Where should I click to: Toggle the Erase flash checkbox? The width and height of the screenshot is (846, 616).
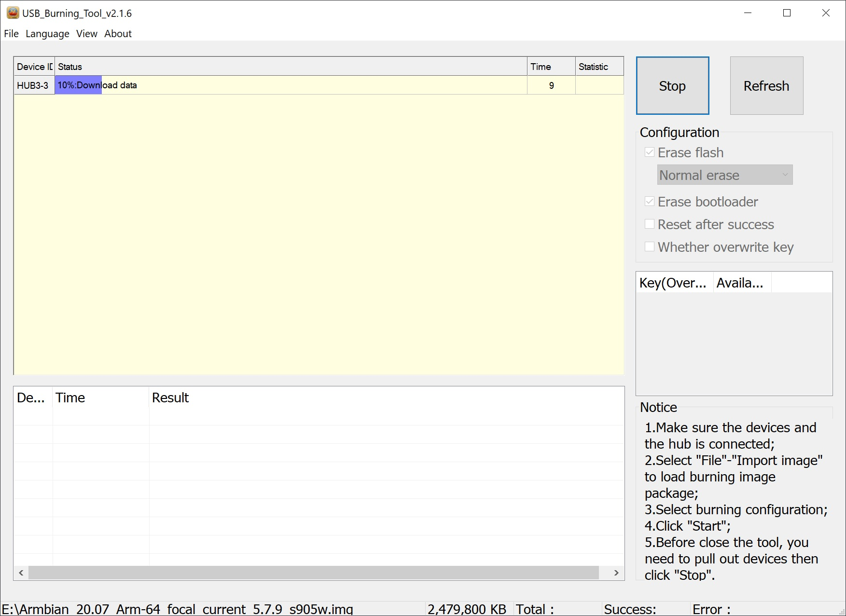click(650, 152)
